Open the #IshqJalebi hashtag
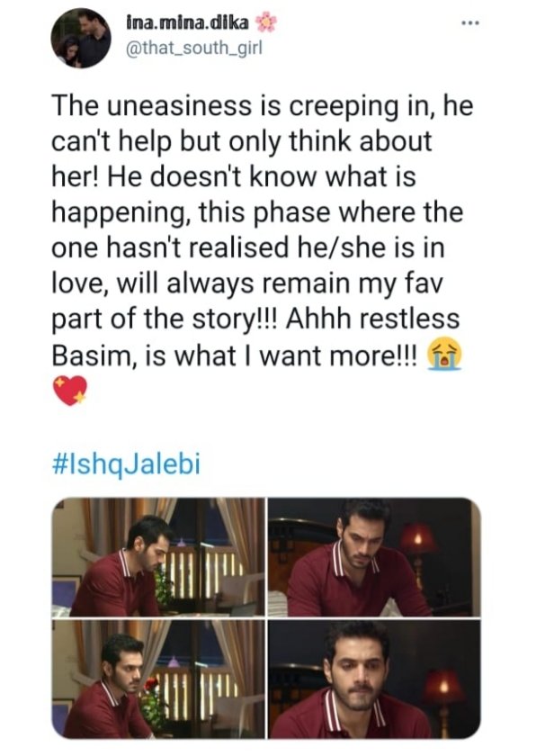Image resolution: width=554 pixels, height=756 pixels. [x=126, y=463]
